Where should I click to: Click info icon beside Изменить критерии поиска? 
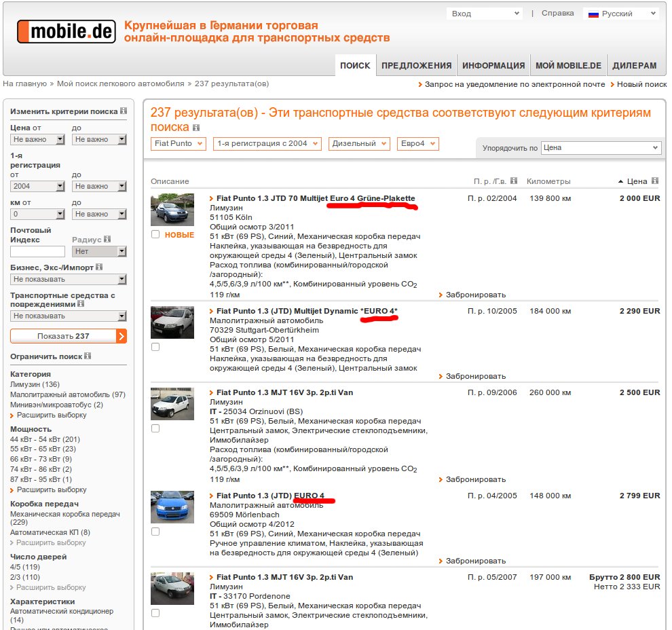124,111
